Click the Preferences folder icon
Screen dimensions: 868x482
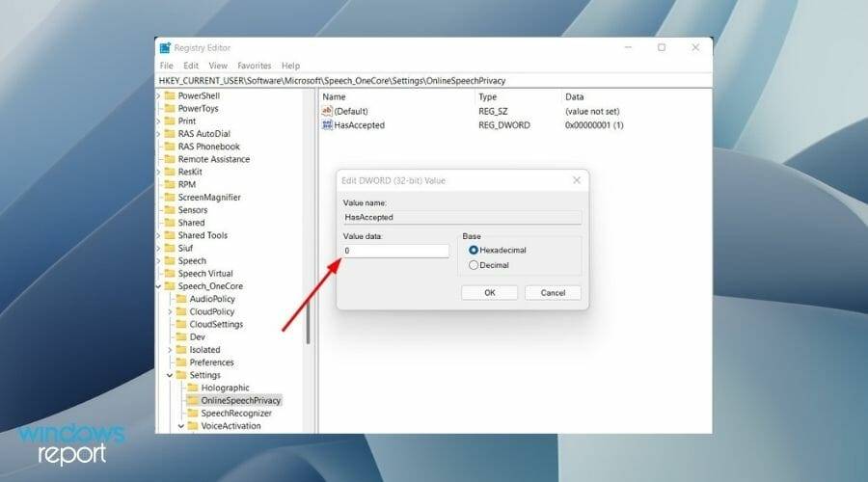[181, 362]
